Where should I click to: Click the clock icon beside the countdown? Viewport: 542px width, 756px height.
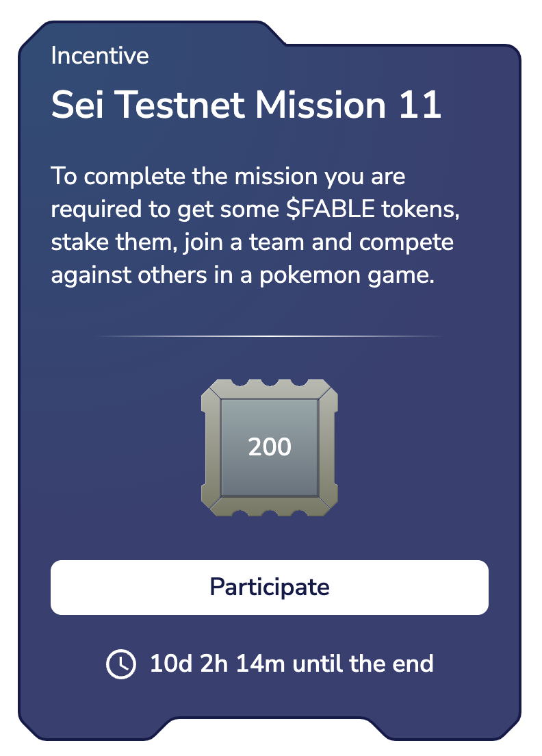(120, 664)
